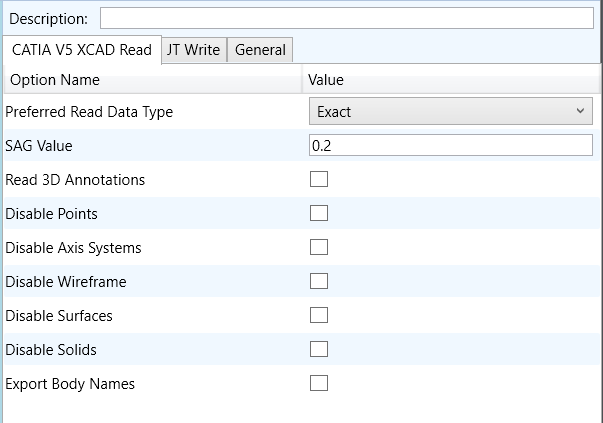Click the Disable Surfaces label
603x423 pixels.
59,316
